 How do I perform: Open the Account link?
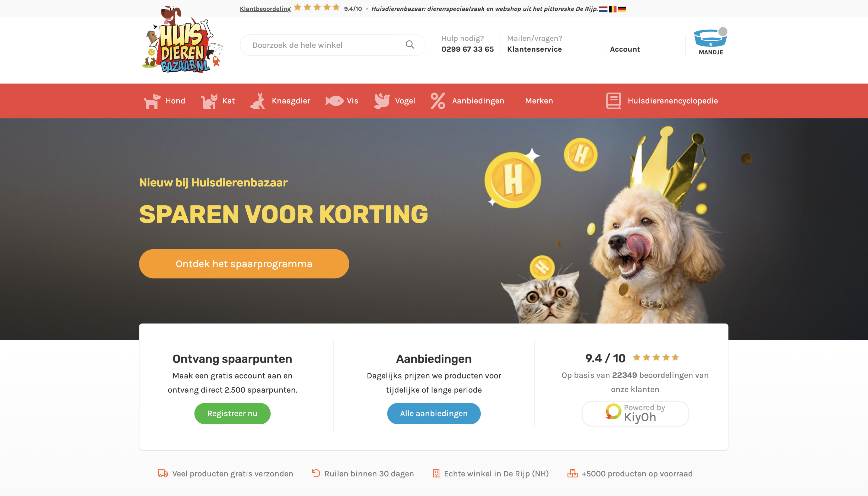[x=624, y=49]
